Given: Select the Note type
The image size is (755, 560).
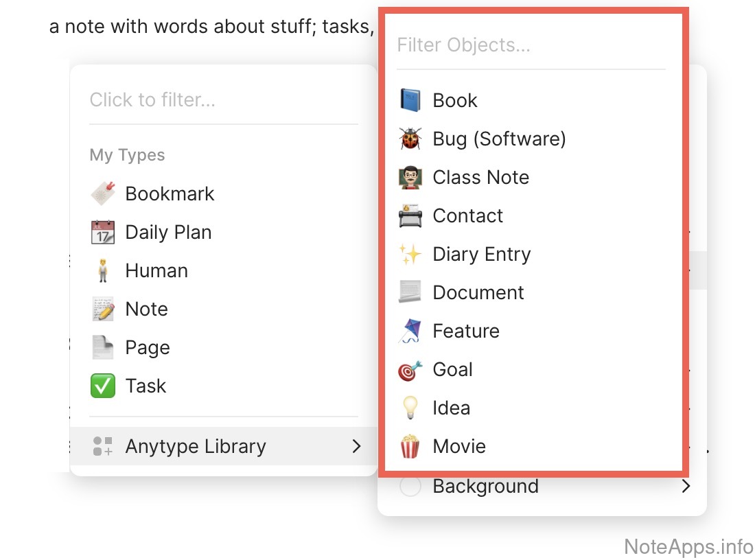Looking at the screenshot, I should tap(146, 310).
